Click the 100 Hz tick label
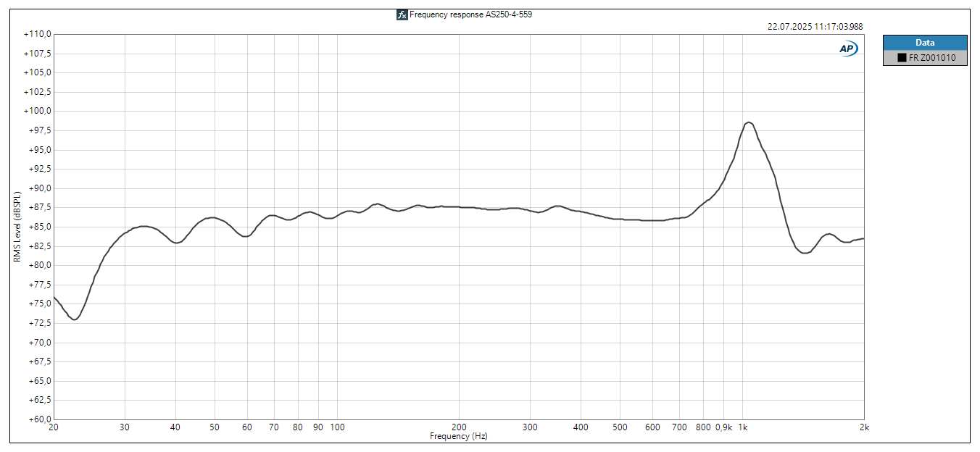The width and height of the screenshot is (980, 452). coord(337,427)
